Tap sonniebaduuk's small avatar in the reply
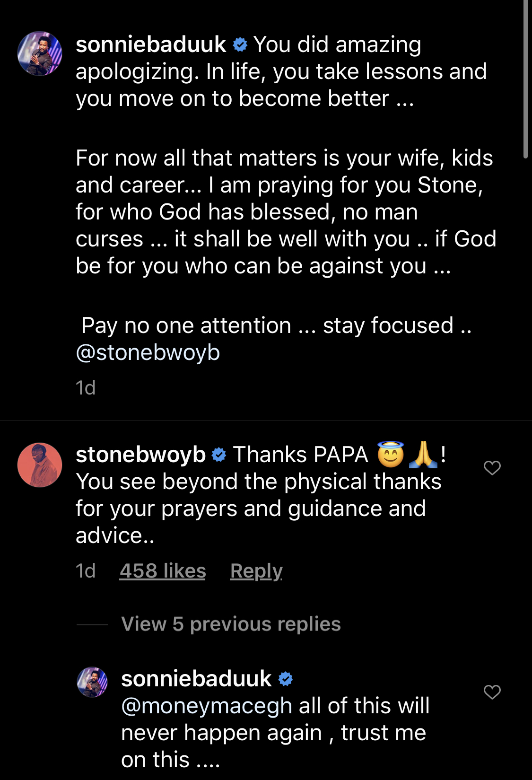 92,682
